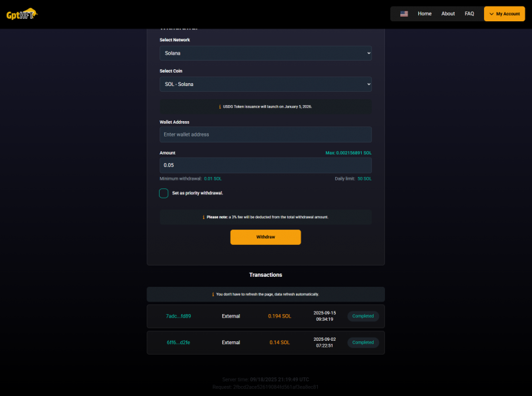Go to the Home page

click(x=424, y=14)
